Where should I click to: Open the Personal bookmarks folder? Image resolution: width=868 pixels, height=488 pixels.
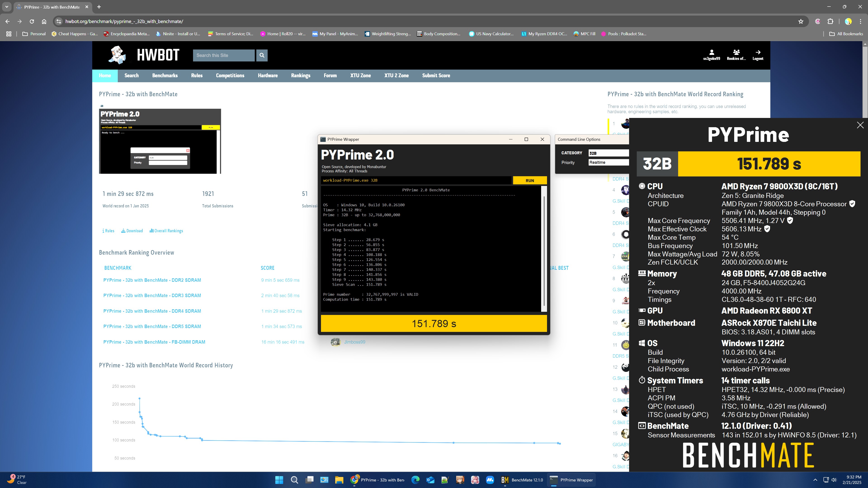pyautogui.click(x=34, y=34)
